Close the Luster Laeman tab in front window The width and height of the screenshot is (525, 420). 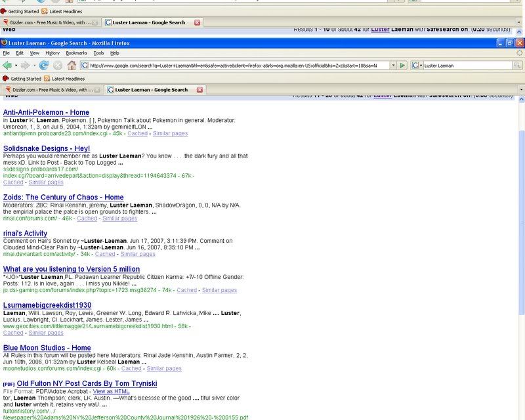(x=199, y=90)
